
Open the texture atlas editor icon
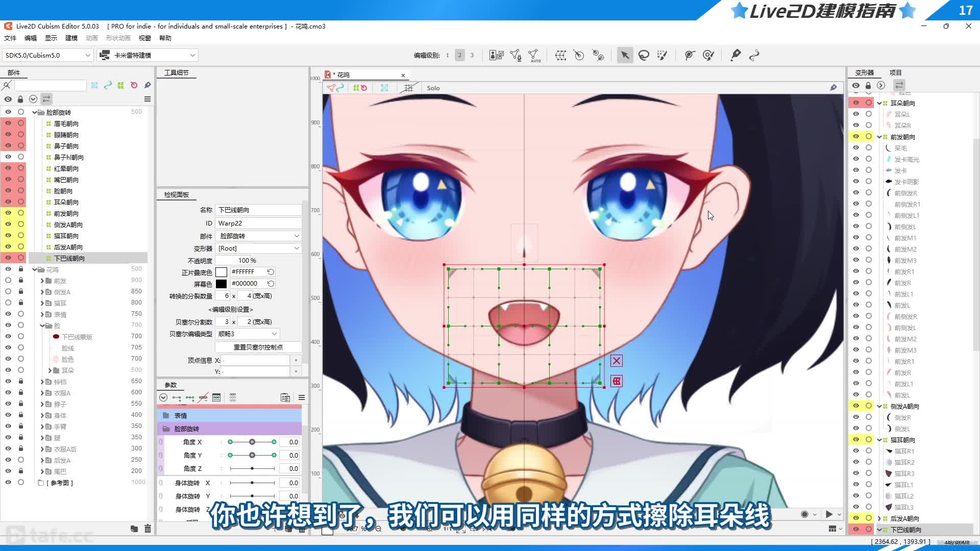(496, 55)
